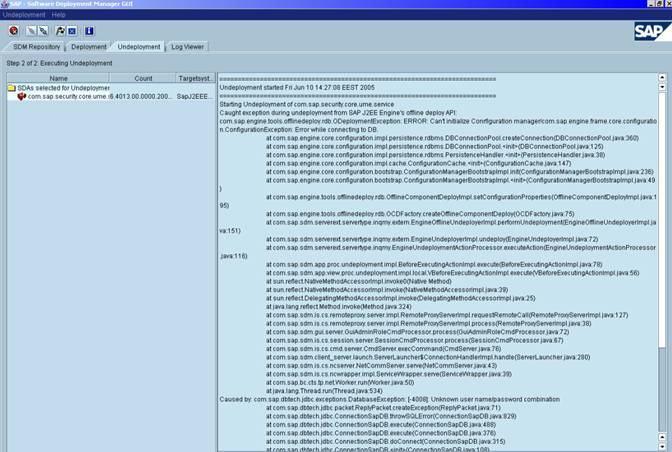Switch to the Deployment tab
672x452 pixels.
point(89,46)
